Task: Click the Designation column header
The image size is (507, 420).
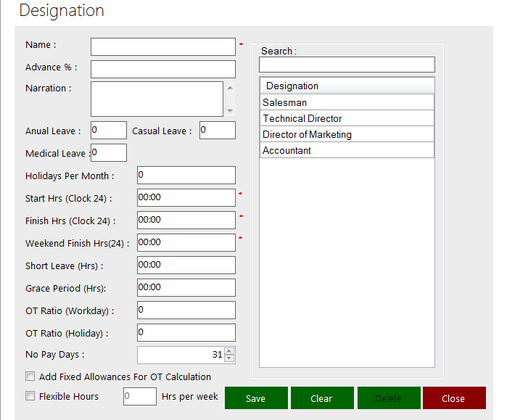Action: pyautogui.click(x=347, y=86)
